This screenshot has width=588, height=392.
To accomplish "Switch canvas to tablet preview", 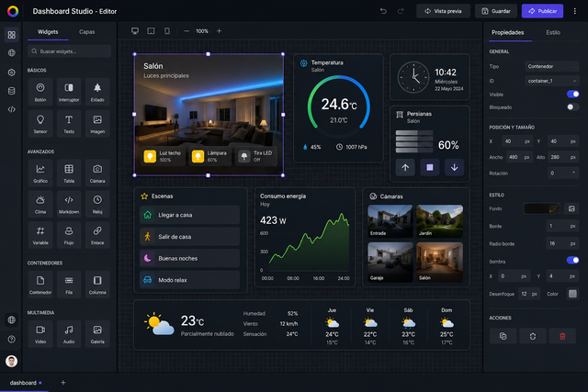I will tap(151, 30).
